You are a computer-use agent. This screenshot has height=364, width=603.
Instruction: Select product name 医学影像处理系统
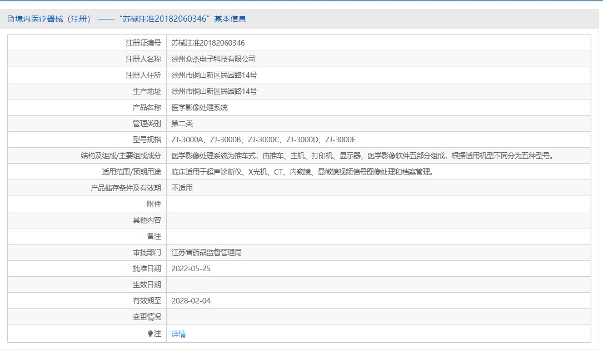click(x=200, y=108)
